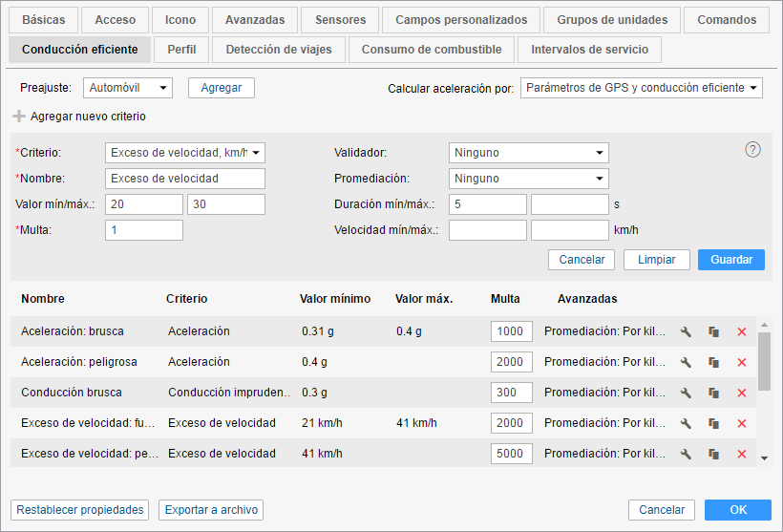
Task: Open the Preajuste 'Automóvil' dropdown
Action: click(x=128, y=88)
